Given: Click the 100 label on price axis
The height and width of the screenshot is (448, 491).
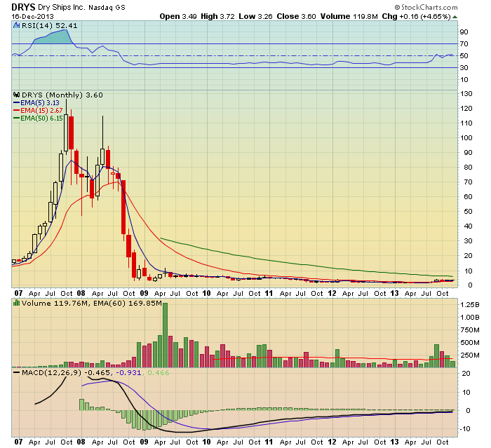Looking at the screenshot, I should click(466, 137).
